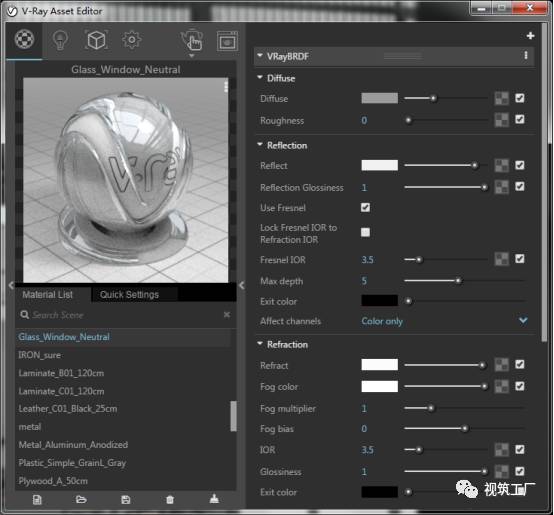Image resolution: width=554 pixels, height=515 pixels.
Task: Open render options arrow below teapot
Action: 191,56
